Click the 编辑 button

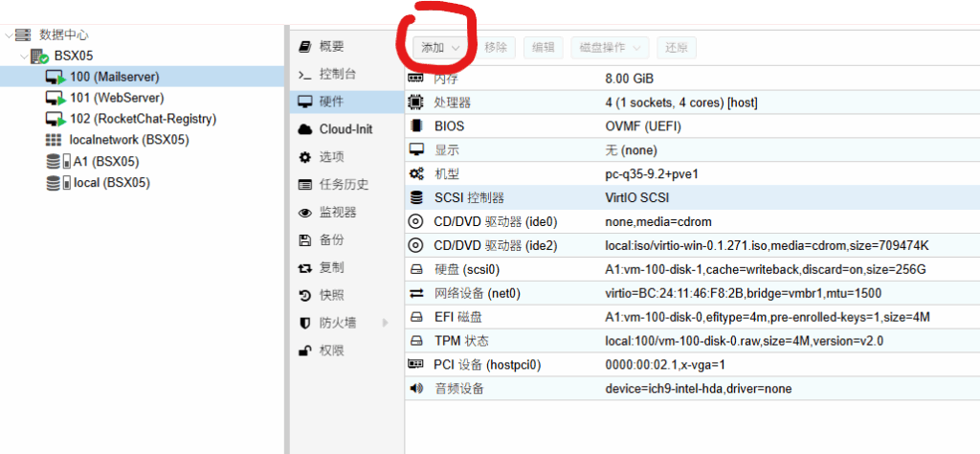click(544, 48)
